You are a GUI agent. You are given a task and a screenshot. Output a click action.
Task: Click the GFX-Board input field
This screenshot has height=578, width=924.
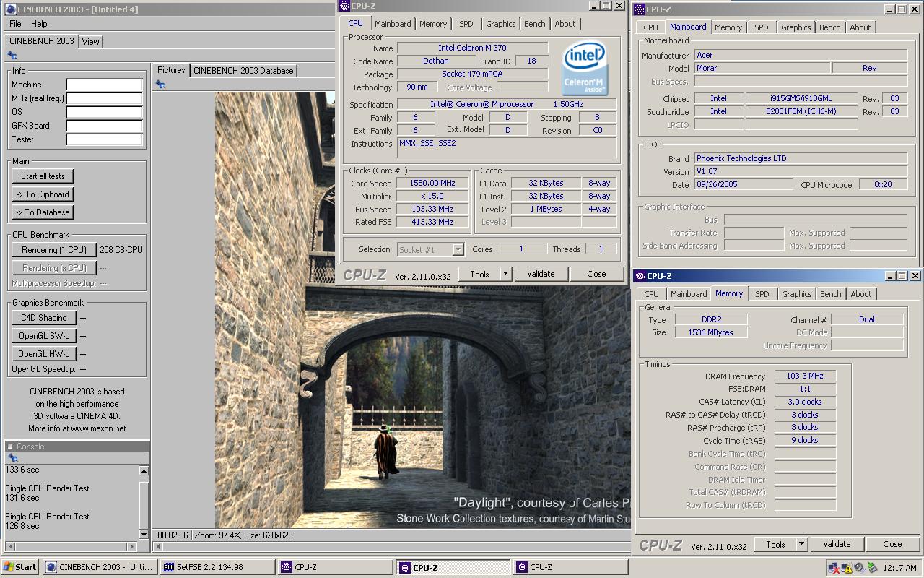click(x=105, y=126)
